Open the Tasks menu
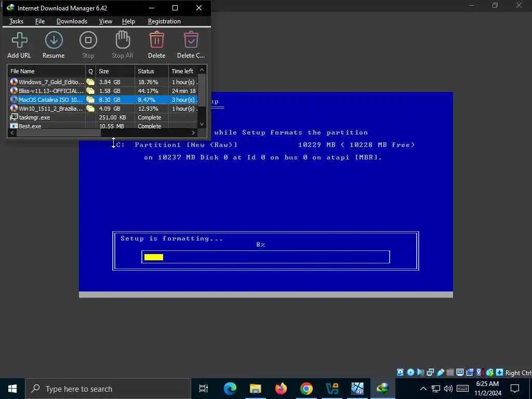532x399 pixels. click(x=16, y=21)
